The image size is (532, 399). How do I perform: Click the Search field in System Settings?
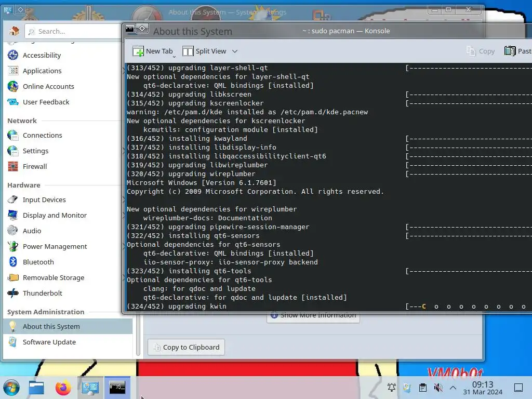(x=73, y=31)
